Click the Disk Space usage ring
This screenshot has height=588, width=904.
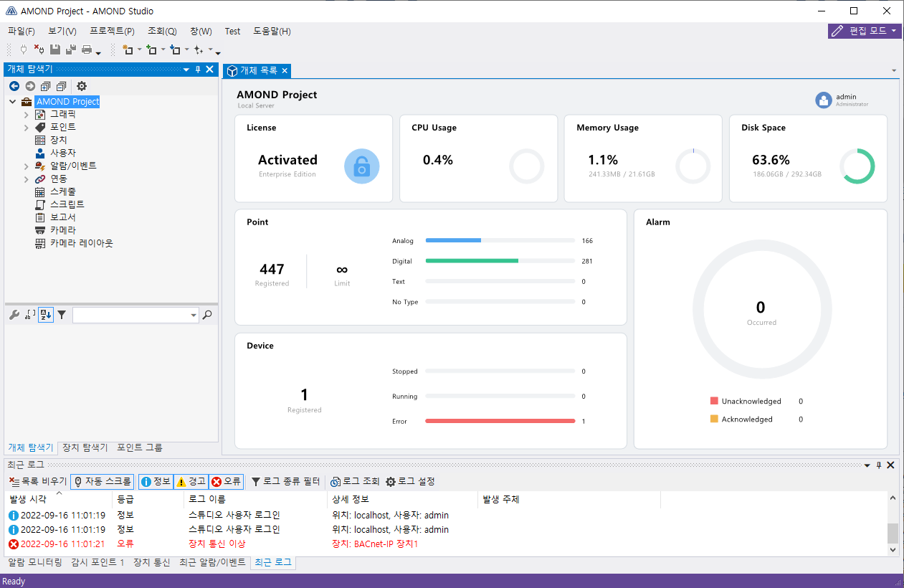point(857,166)
